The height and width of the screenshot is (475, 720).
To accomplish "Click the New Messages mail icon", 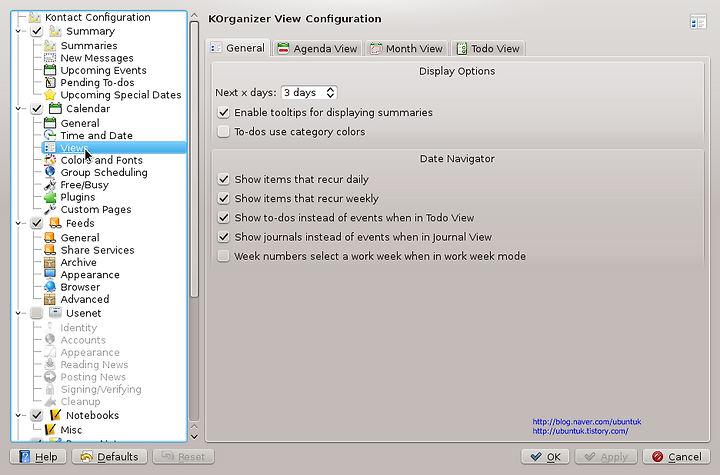I will point(50,58).
